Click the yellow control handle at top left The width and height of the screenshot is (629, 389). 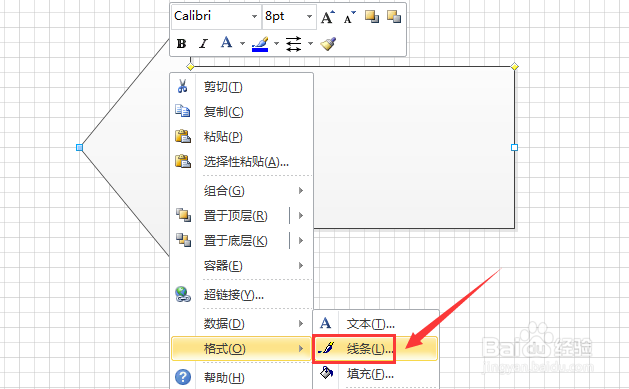coord(191,67)
